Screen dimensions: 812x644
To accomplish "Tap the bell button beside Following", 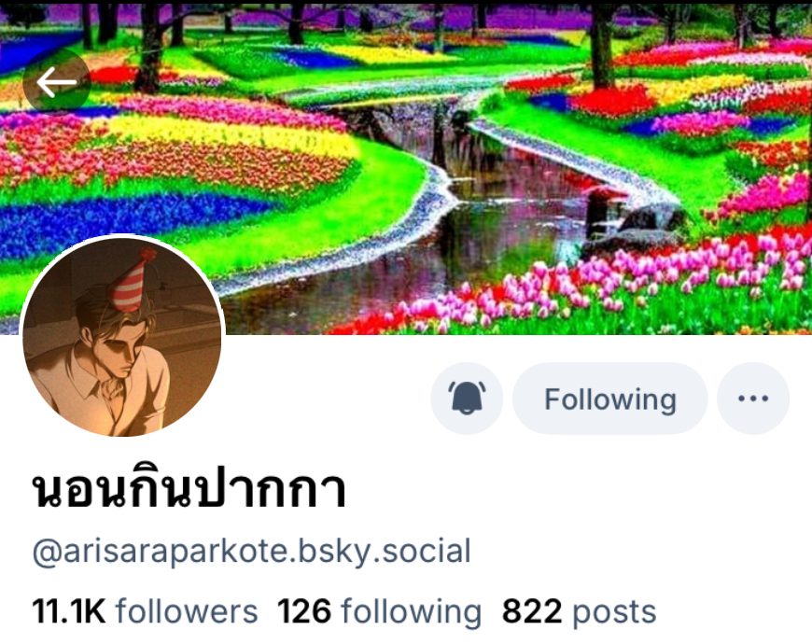I will click(467, 399).
